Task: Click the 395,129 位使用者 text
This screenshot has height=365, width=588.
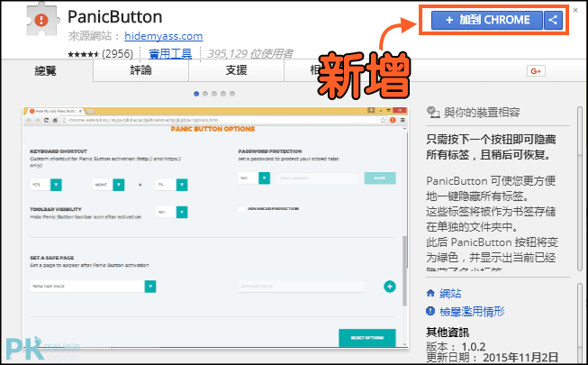Action: click(250, 54)
